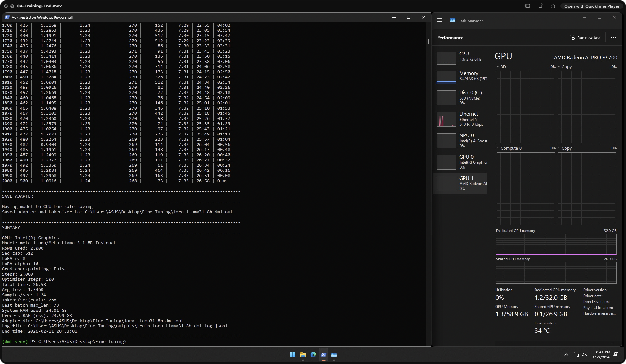
Task: Click the Microsoft Edge icon on the taskbar
Action: pyautogui.click(x=313, y=355)
